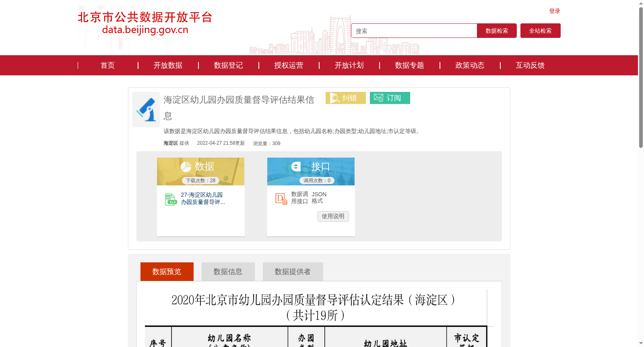Click the 北京市公共数据开放平台 site logo

click(145, 23)
